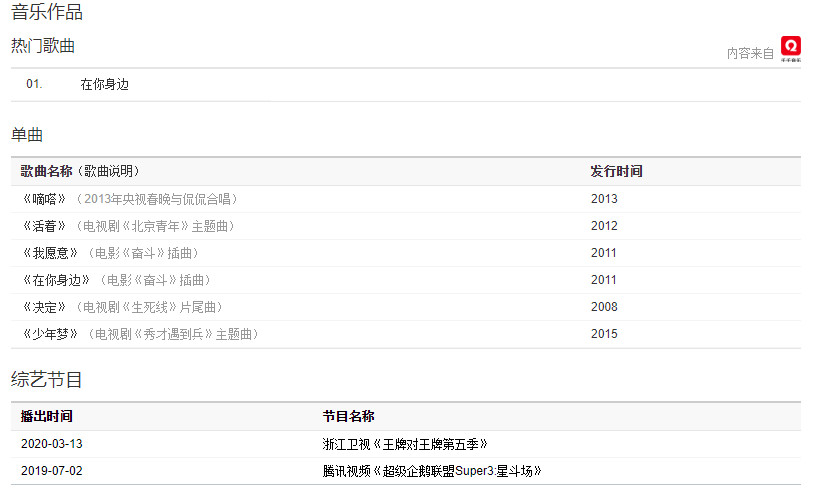Click the 单曲 section heading
This screenshot has width=816, height=498.
coord(27,134)
